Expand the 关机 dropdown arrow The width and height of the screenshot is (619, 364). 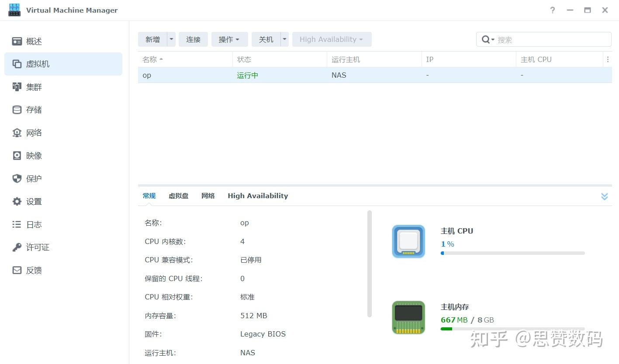click(284, 39)
